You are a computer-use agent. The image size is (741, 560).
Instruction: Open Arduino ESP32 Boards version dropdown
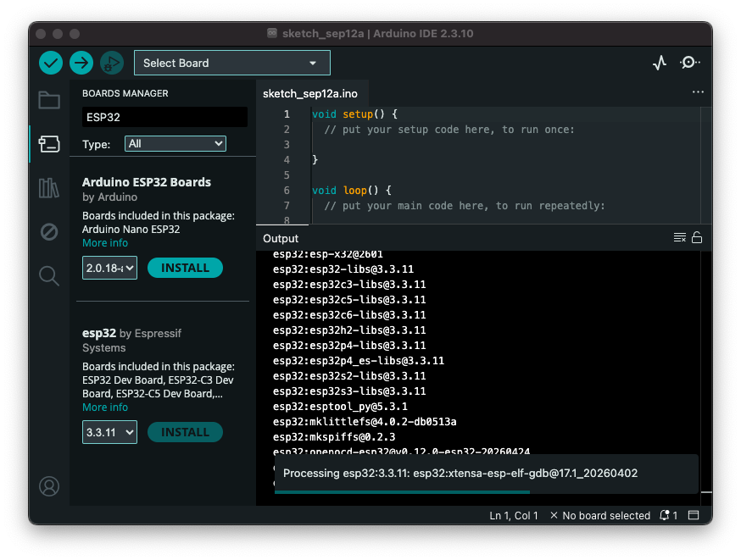pos(109,268)
